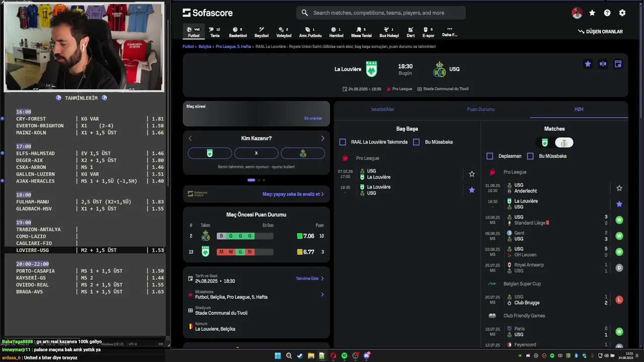This screenshot has height=362, width=644.
Task: Open Maçı yapay zeka ile analiz et
Action: 293,194
